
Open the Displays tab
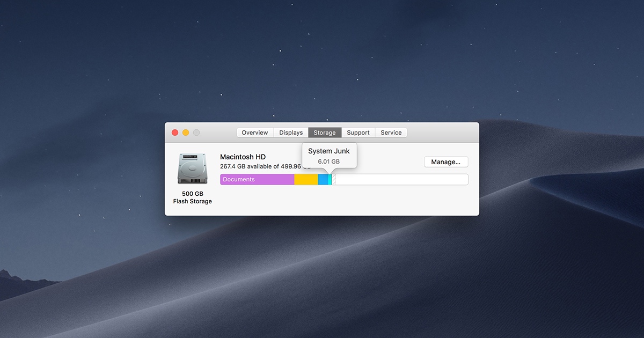click(290, 132)
